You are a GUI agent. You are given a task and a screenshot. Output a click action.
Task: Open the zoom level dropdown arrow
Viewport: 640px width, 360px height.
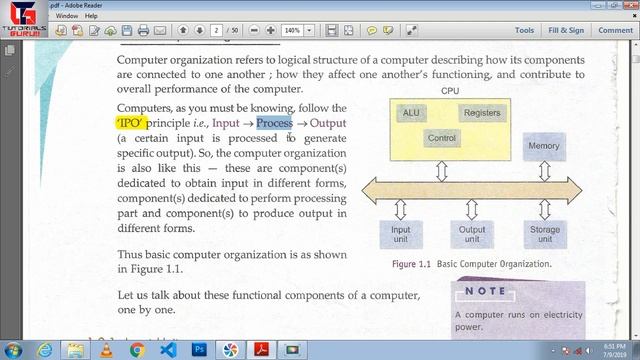pos(309,30)
